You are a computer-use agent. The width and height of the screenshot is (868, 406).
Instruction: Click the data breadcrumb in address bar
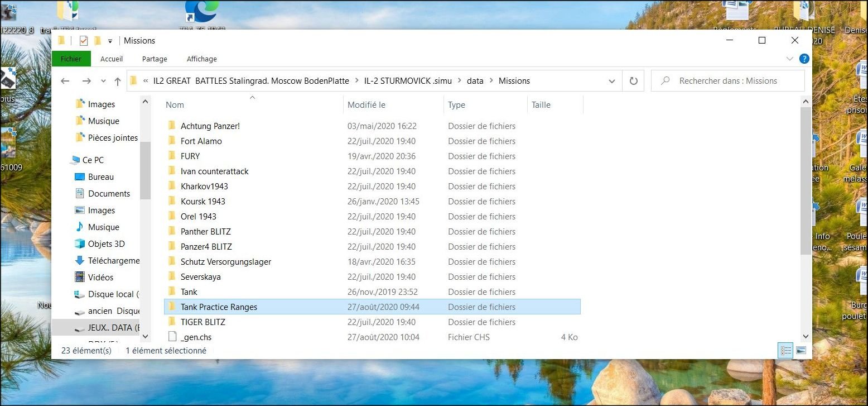[x=475, y=81]
